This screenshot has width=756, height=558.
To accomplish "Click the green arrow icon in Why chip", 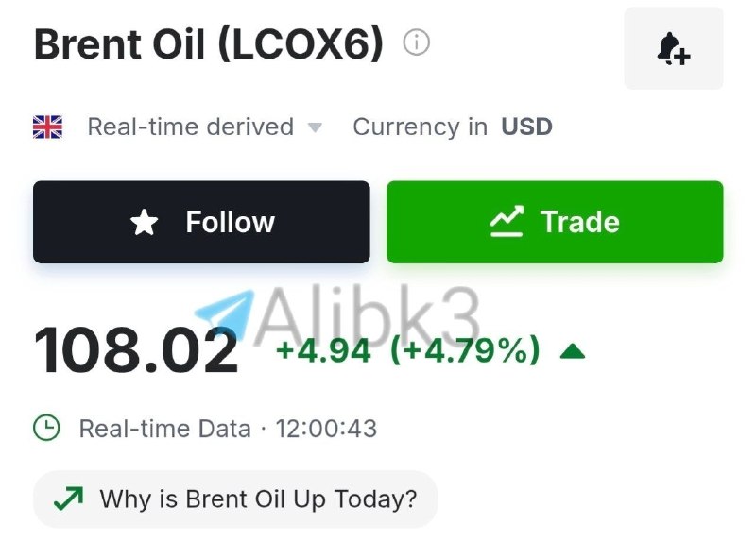I will click(x=68, y=499).
